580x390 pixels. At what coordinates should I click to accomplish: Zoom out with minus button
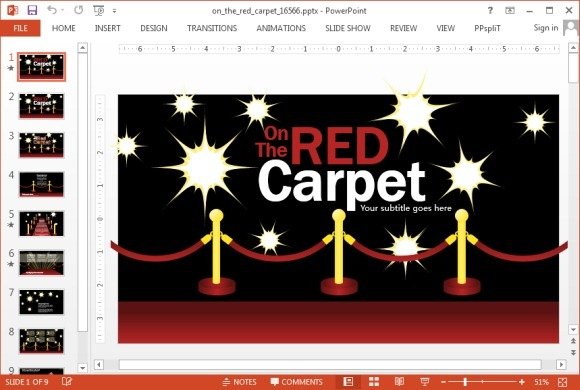tap(444, 382)
